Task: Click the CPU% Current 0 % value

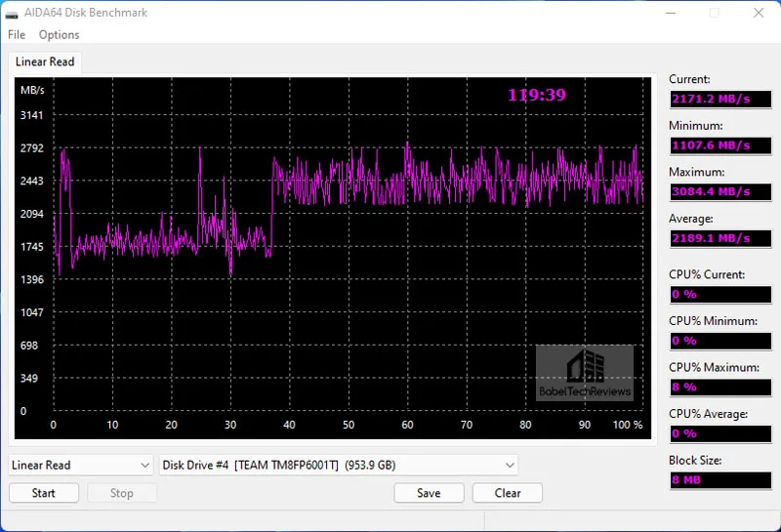Action: (x=720, y=295)
